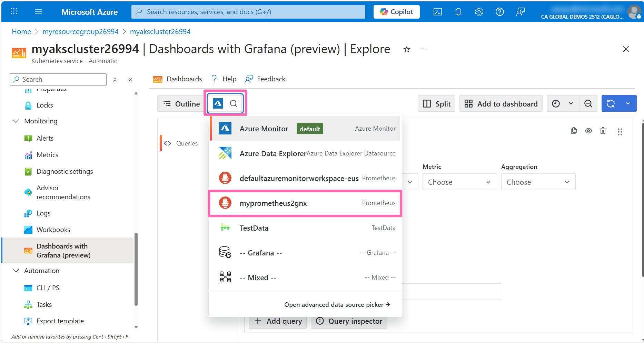Viewport: 644px width, 343px height.
Task: Collapse the Monitoring section
Action: pyautogui.click(x=16, y=121)
